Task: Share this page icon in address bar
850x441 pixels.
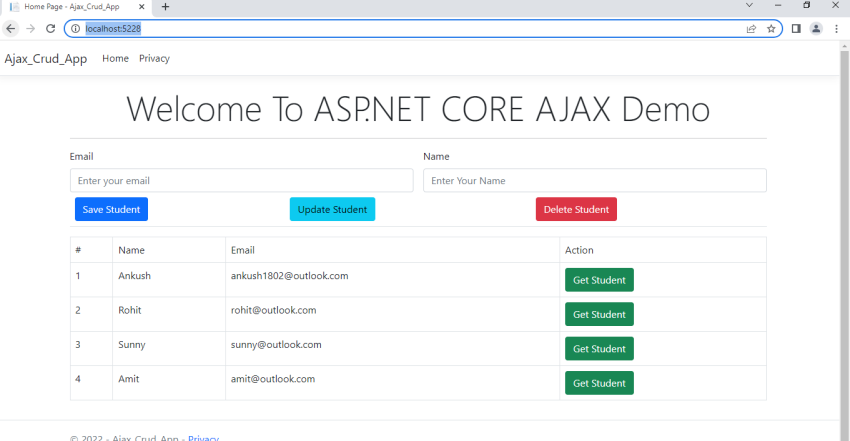Action: point(751,29)
